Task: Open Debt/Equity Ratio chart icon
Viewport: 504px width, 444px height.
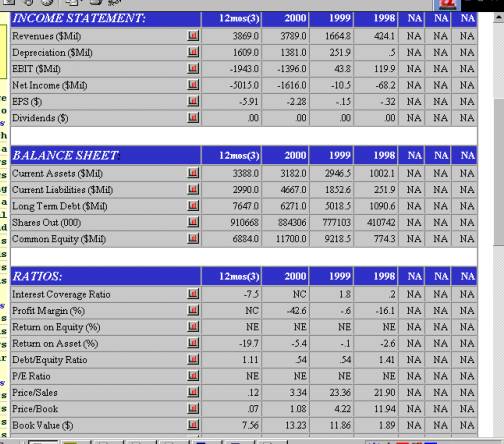Action: [193, 359]
